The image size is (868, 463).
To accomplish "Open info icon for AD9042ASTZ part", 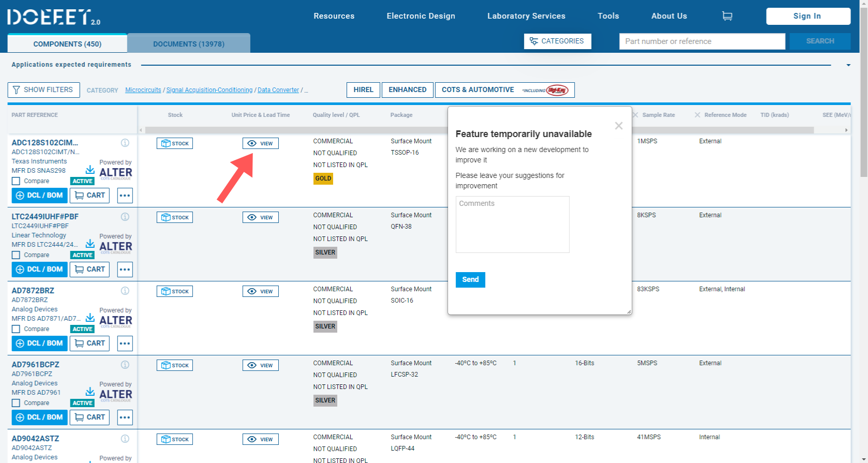I will (125, 439).
